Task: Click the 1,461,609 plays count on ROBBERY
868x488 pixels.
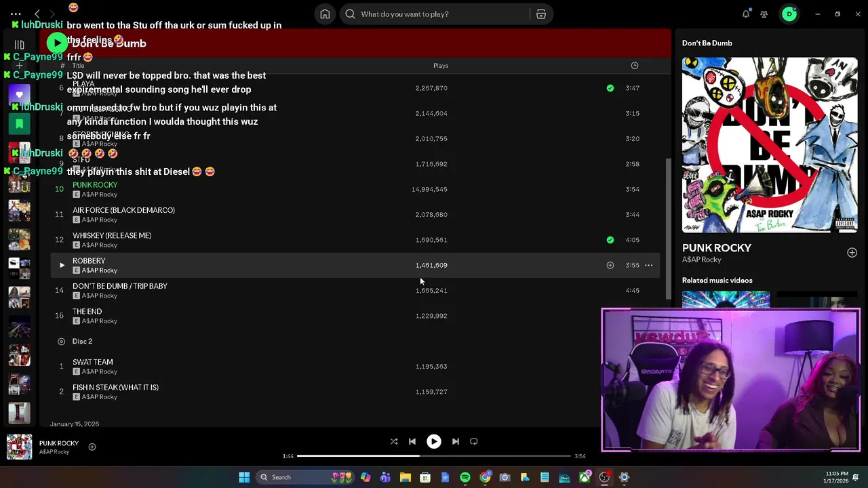Action: (431, 265)
